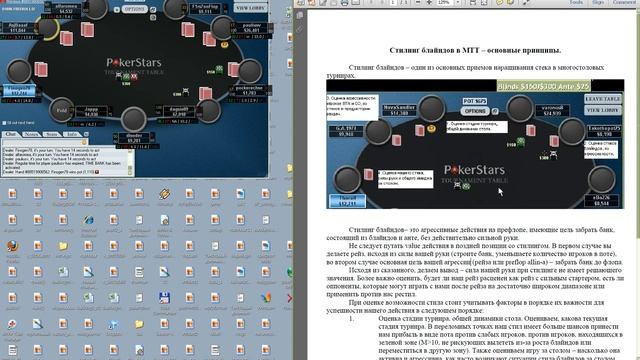The image size is (640, 360).
Task: Click red icon ending last chat line
Action: [97, 172]
